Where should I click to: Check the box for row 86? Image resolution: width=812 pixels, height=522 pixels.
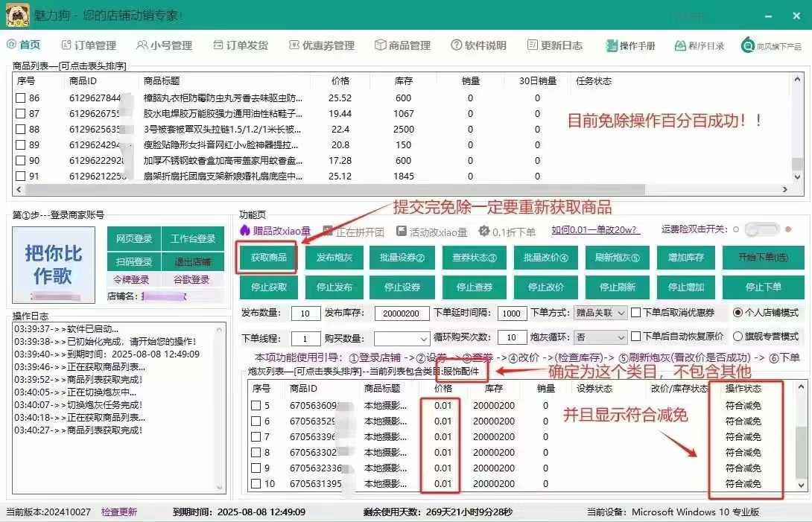(21, 98)
